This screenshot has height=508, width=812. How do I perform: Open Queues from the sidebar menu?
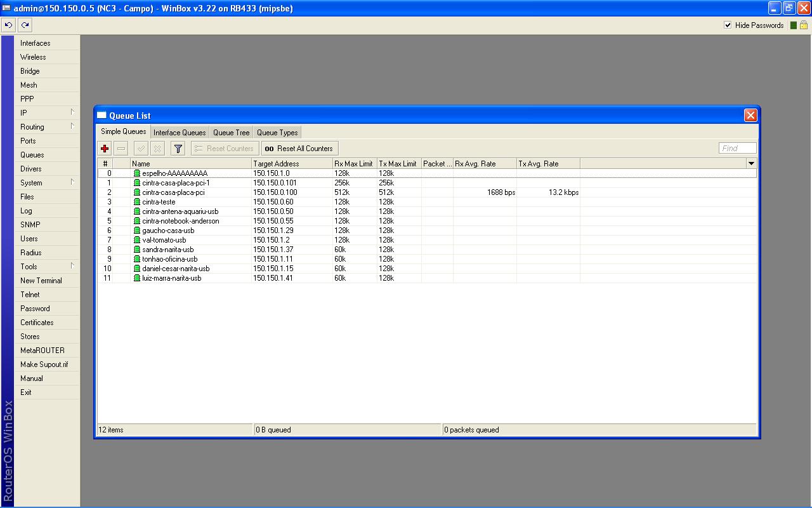tap(47, 155)
